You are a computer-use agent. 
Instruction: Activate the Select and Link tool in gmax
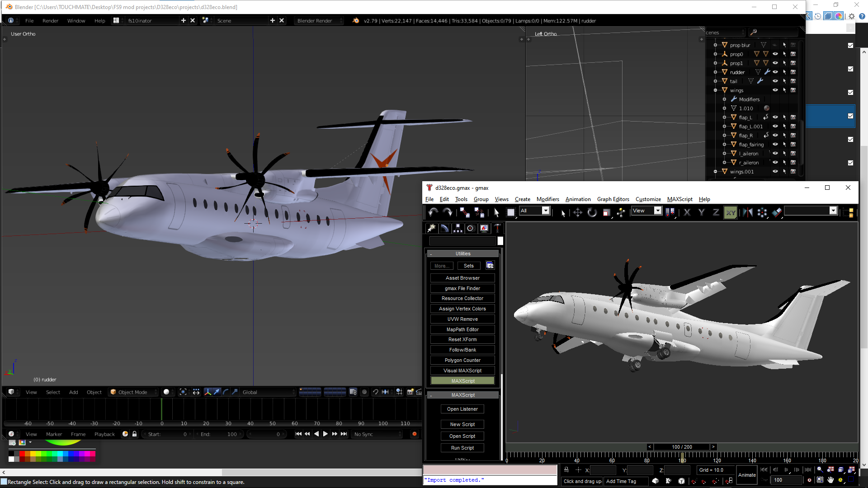tap(464, 212)
